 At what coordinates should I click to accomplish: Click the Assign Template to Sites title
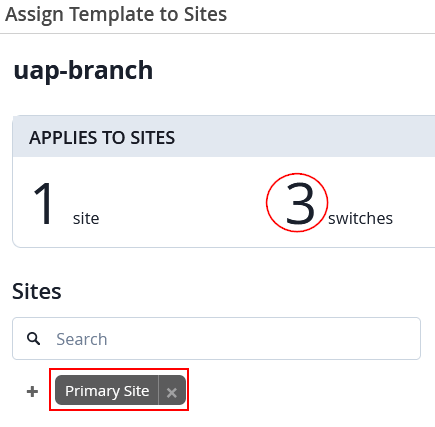[116, 15]
